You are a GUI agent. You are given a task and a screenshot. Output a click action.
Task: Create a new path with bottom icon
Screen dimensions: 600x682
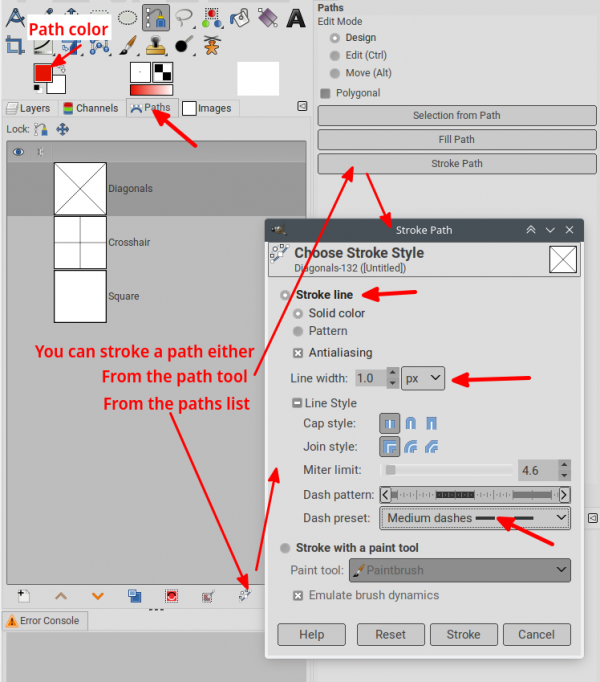coord(23,596)
